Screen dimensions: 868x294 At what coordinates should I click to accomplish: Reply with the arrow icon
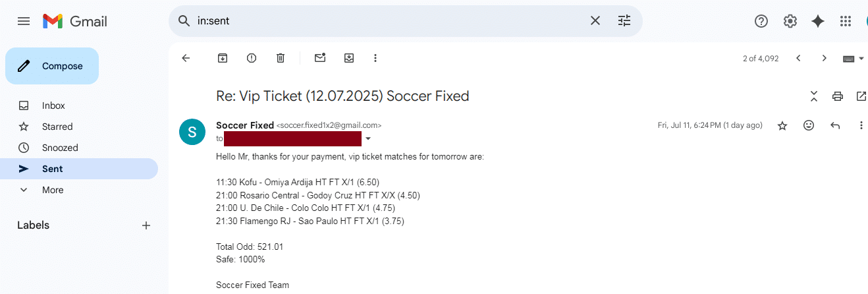pos(835,125)
